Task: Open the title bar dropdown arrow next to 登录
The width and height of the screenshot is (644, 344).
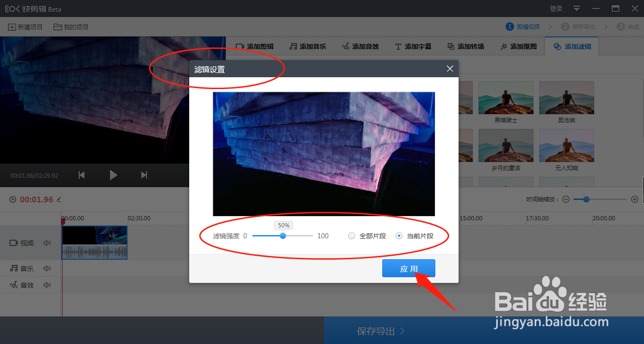Action: click(x=576, y=9)
